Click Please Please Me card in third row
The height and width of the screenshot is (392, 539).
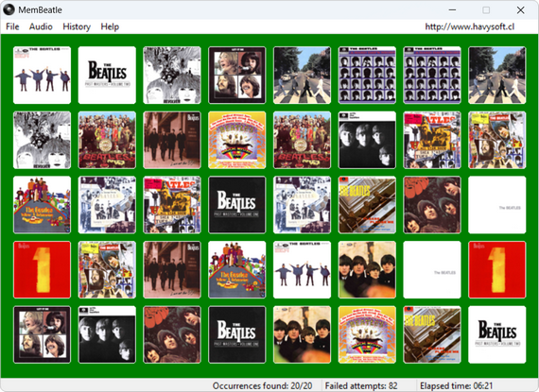point(367,205)
